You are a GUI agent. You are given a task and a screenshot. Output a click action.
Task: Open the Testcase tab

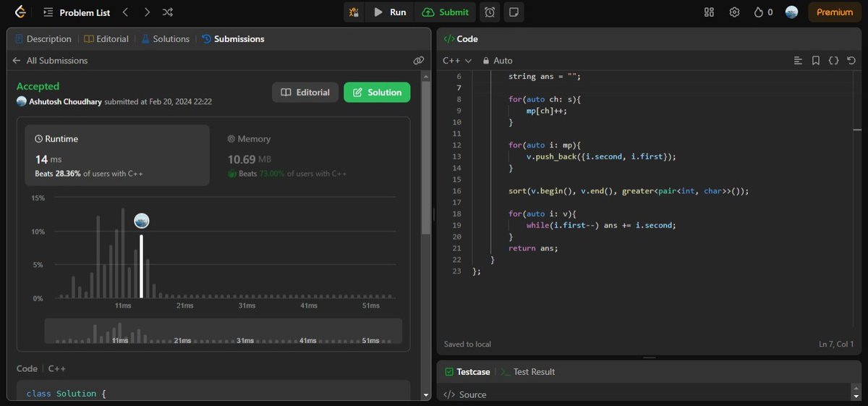click(467, 372)
